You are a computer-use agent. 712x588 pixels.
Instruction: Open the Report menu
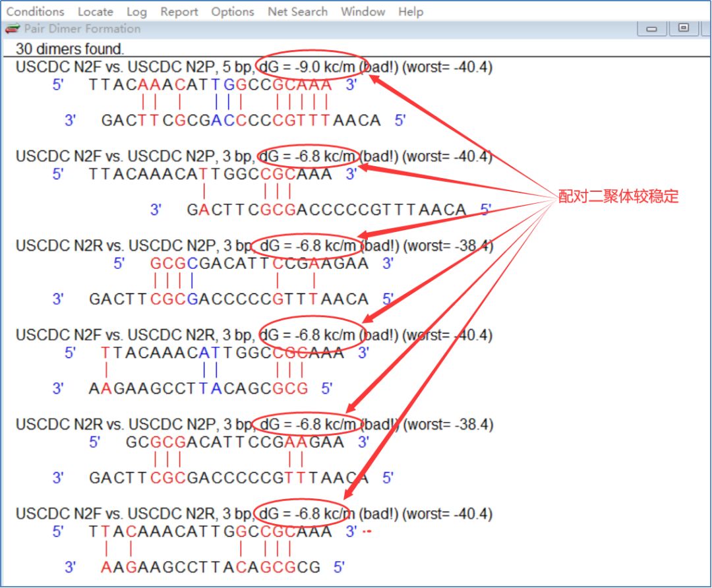point(179,11)
